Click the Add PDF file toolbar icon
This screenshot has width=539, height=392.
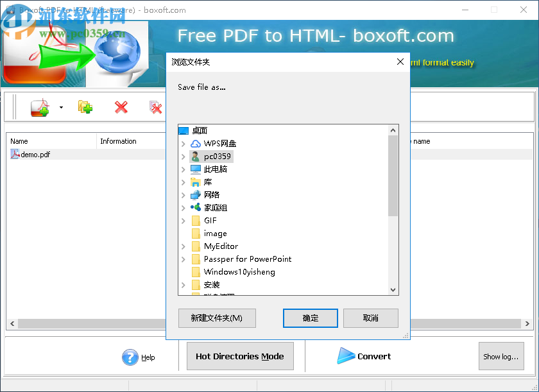coord(38,107)
